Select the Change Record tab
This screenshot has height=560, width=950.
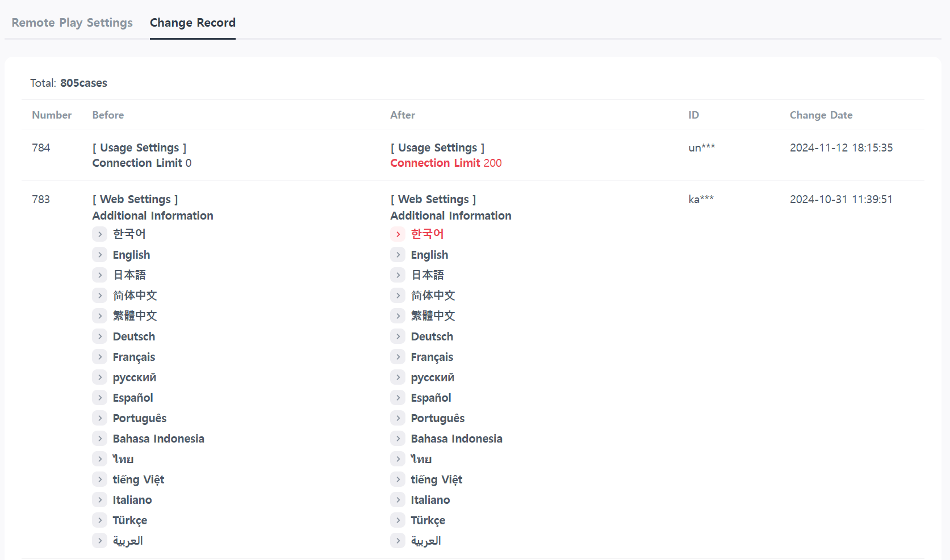pos(192,23)
